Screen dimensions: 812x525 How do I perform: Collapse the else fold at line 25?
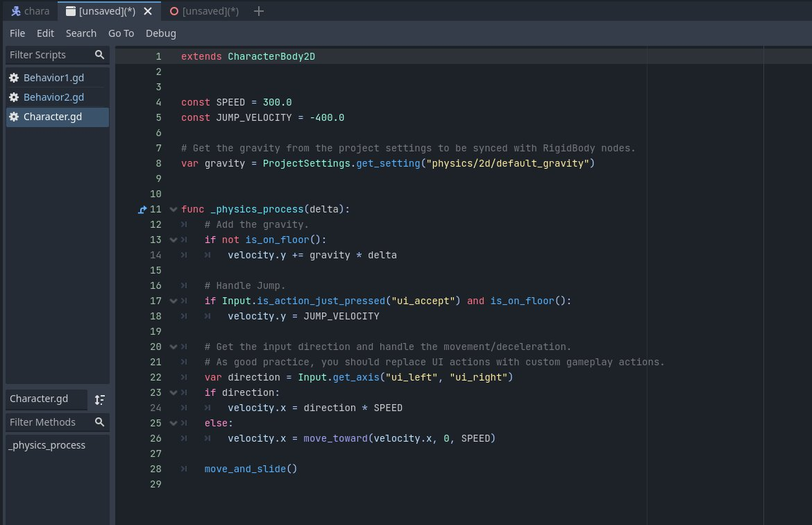click(x=173, y=424)
